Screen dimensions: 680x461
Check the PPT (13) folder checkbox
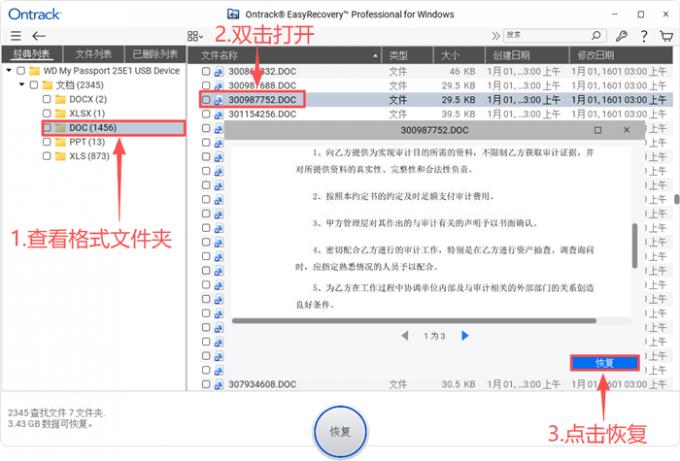[47, 142]
